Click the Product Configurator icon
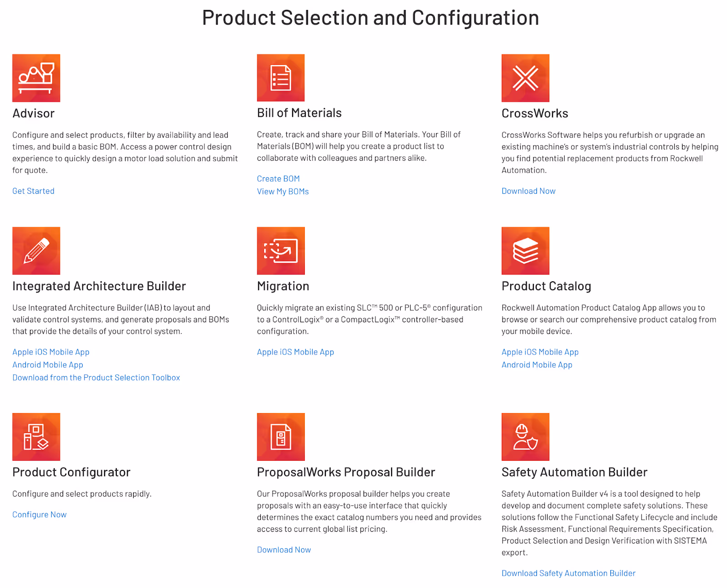 pos(36,437)
